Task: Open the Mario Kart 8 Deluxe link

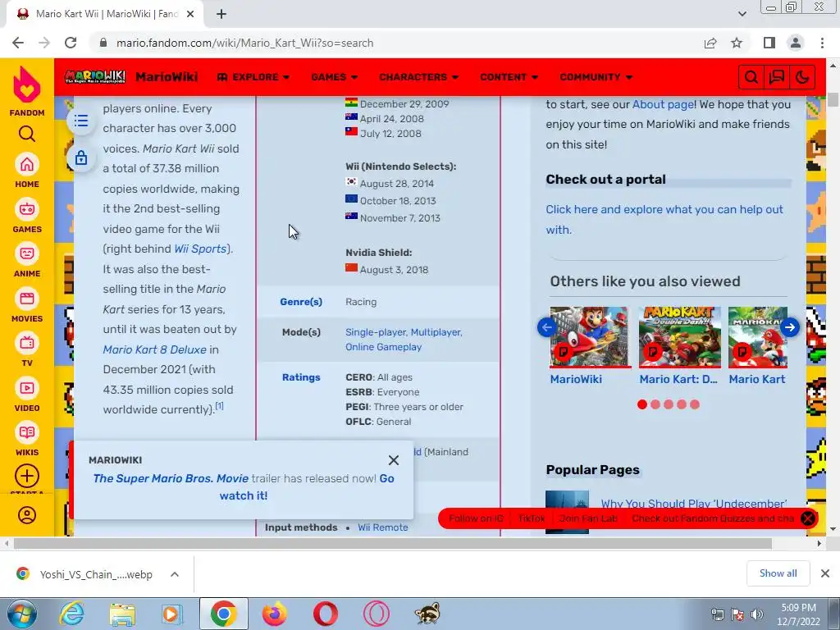Action: 155,349
